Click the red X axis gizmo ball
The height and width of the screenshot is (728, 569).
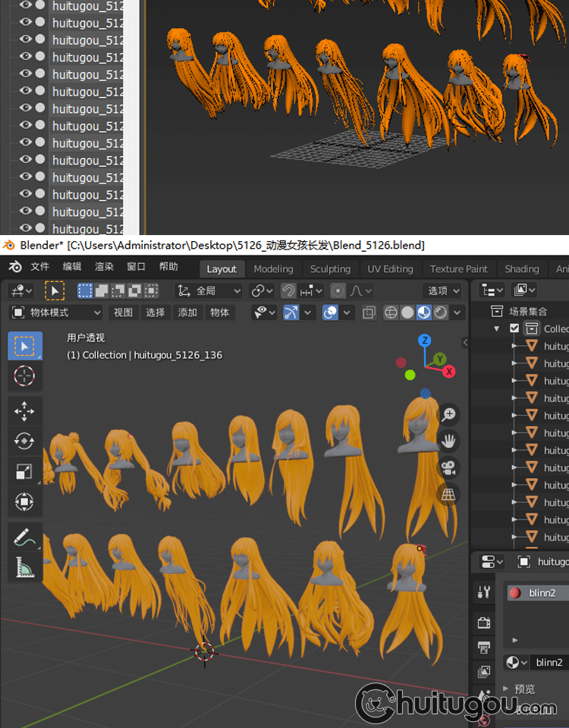tap(449, 372)
